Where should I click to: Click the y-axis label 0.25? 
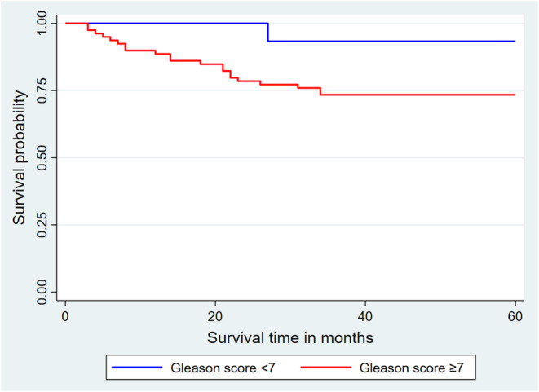tap(42, 225)
